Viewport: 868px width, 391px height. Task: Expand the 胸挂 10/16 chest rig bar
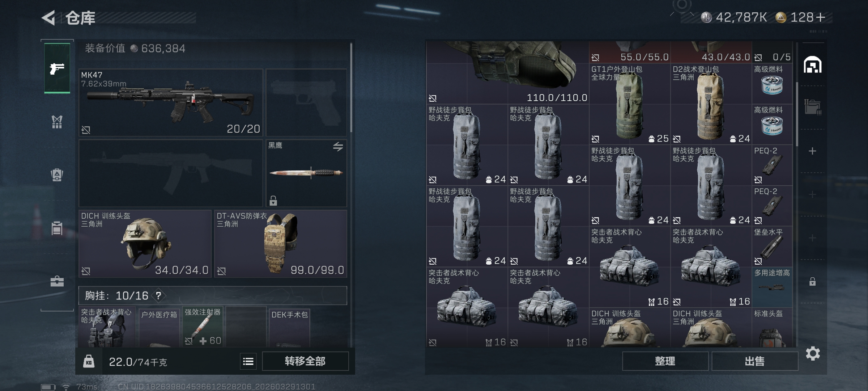tap(213, 296)
